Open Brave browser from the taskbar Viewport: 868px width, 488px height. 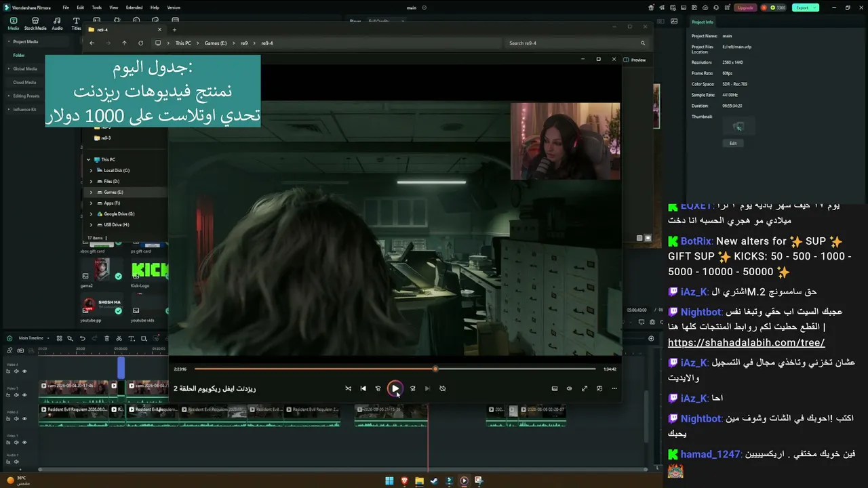pos(404,481)
